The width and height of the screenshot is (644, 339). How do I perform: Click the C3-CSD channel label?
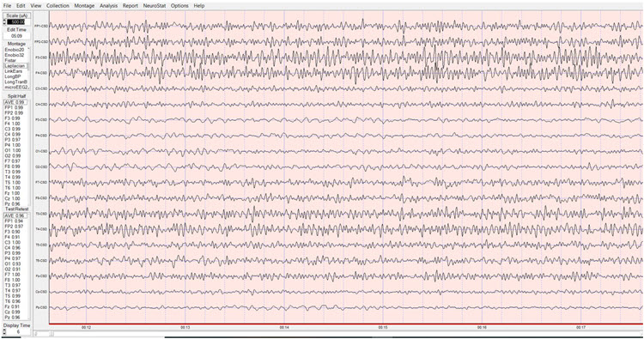[x=42, y=88]
